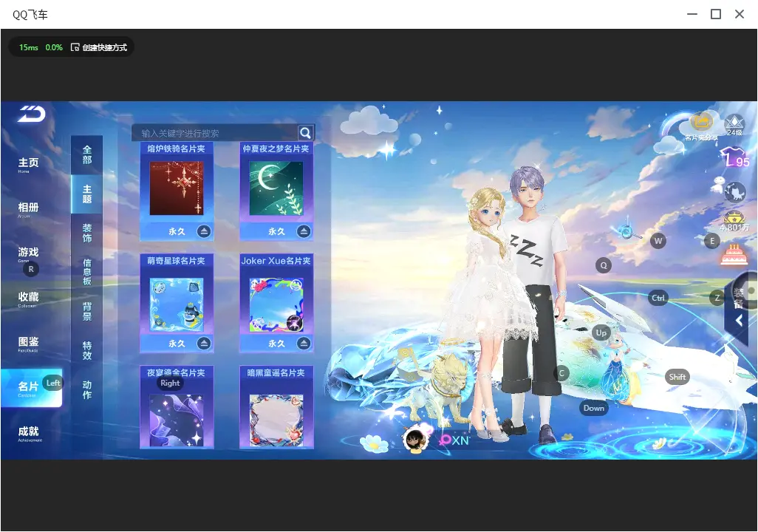The image size is (758, 532).
Task: Click the W key overlay button
Action: [x=658, y=241]
